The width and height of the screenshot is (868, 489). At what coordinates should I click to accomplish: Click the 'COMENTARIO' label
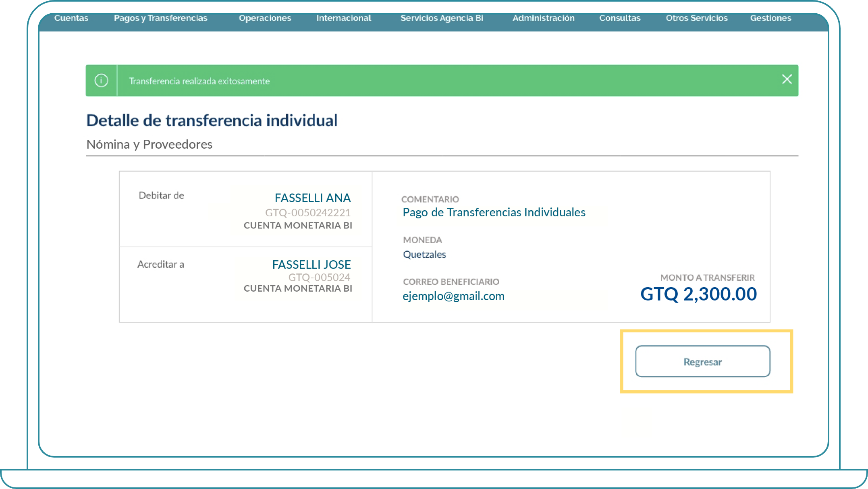[x=430, y=199]
